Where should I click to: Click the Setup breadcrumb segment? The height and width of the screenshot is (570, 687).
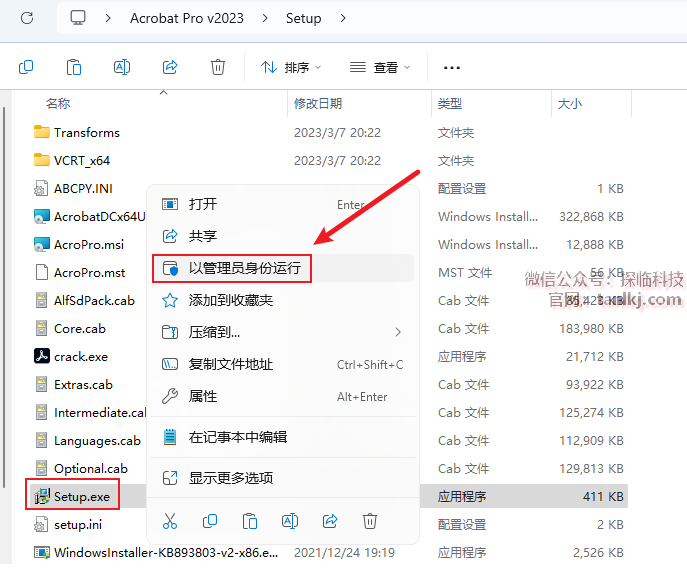pos(304,18)
